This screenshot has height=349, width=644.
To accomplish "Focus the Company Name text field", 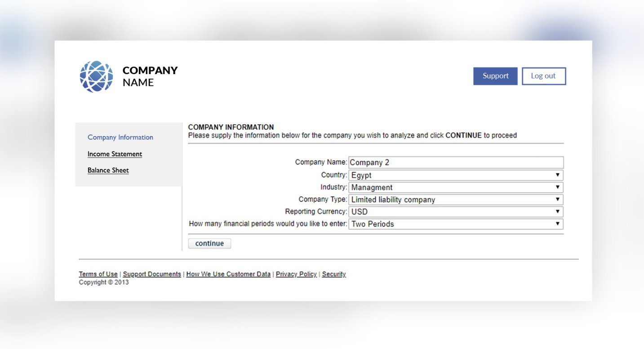I will click(x=456, y=163).
